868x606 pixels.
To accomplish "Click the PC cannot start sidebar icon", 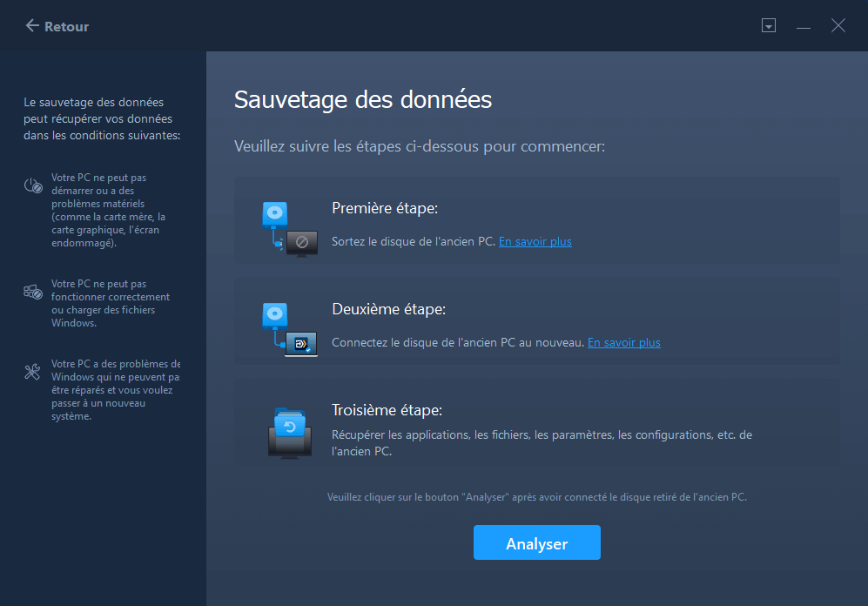I will point(33,185).
